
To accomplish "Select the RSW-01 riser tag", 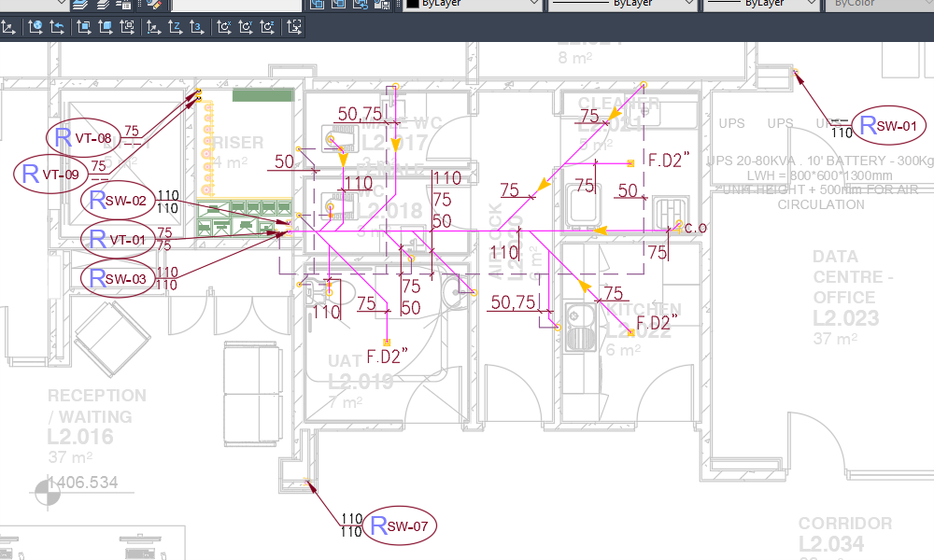I will [889, 126].
